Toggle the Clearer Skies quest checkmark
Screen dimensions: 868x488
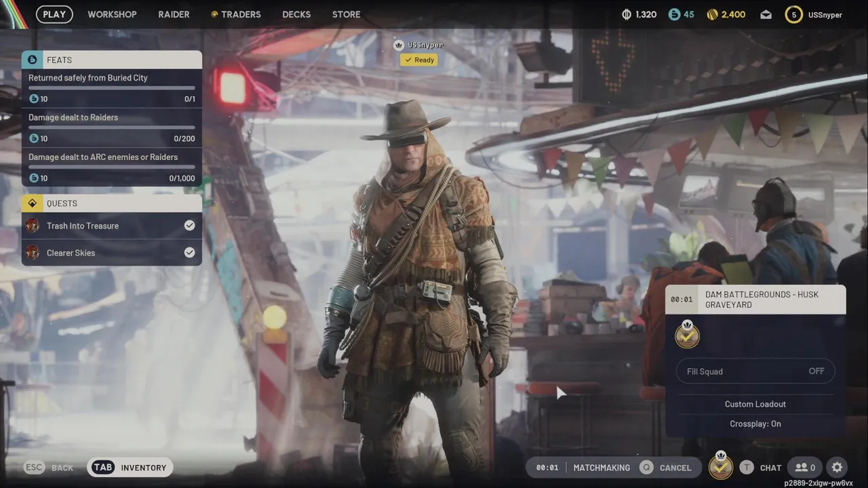click(x=190, y=253)
